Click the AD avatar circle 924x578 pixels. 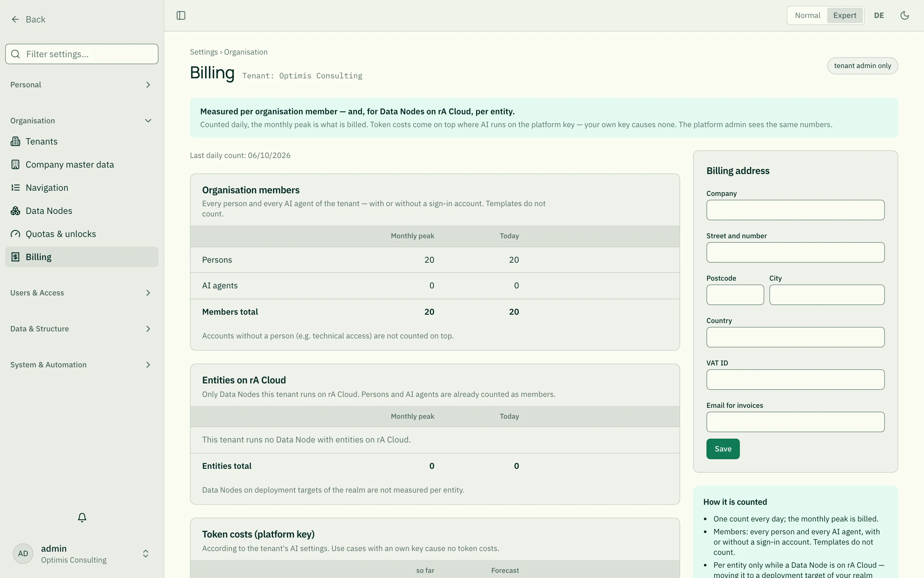click(23, 554)
